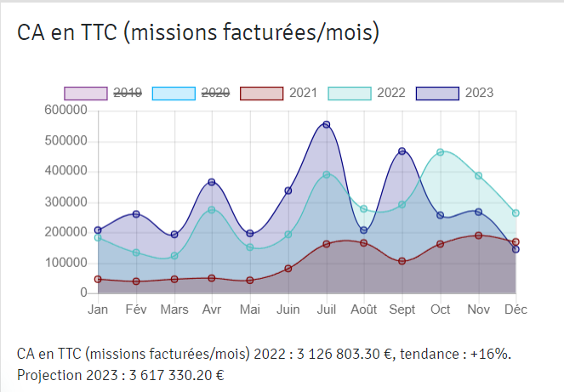Click the 2021 November data point
Screen dimensions: 564x392
pyautogui.click(x=478, y=236)
